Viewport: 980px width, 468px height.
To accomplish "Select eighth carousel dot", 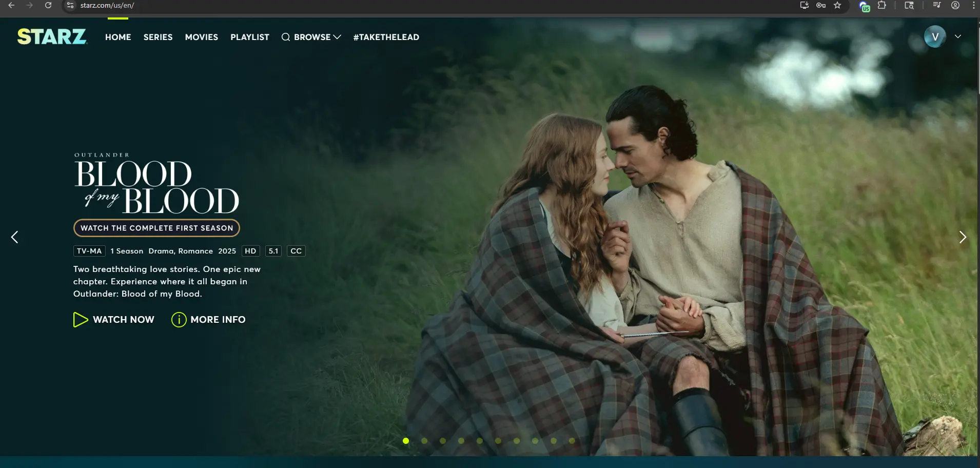I will pos(535,441).
